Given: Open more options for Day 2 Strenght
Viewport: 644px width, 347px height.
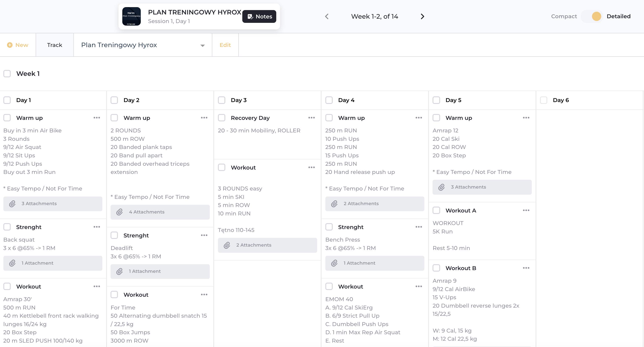Looking at the screenshot, I should (204, 235).
